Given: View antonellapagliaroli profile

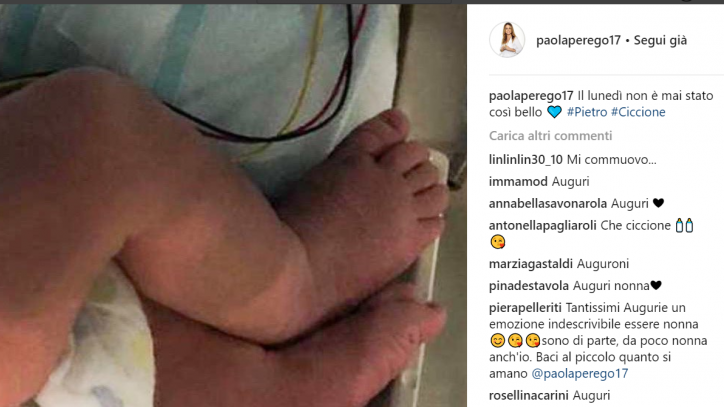Looking at the screenshot, I should click(x=543, y=226).
